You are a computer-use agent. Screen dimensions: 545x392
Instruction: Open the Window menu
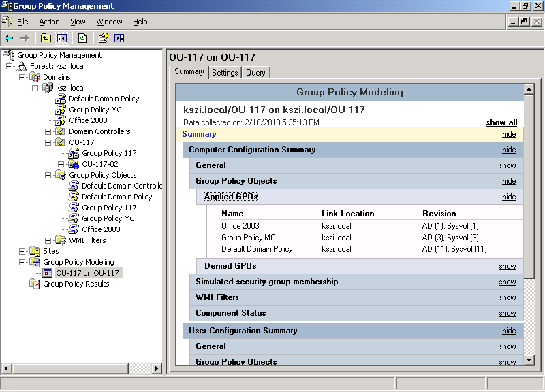tap(110, 22)
